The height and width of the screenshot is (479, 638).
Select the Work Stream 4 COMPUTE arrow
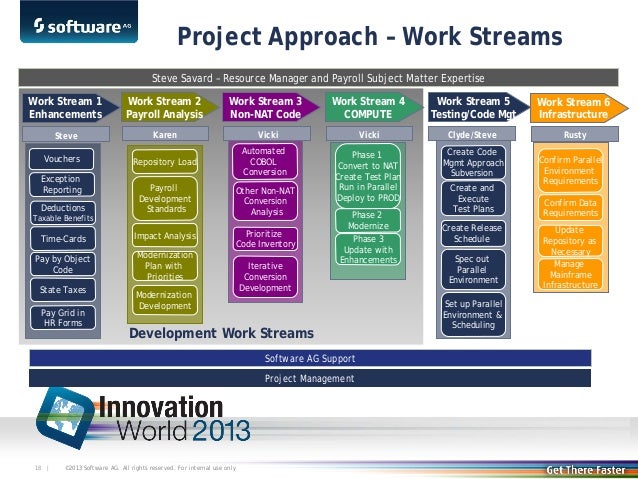click(374, 107)
